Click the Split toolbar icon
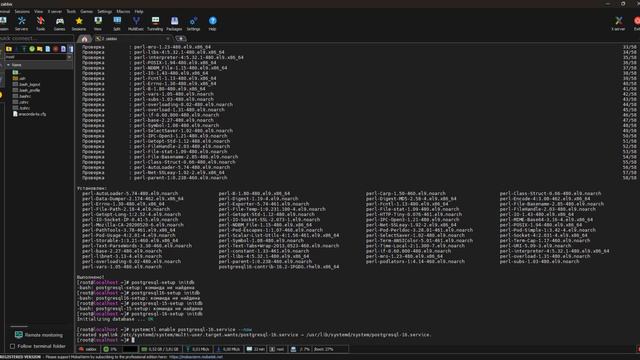 tap(117, 24)
